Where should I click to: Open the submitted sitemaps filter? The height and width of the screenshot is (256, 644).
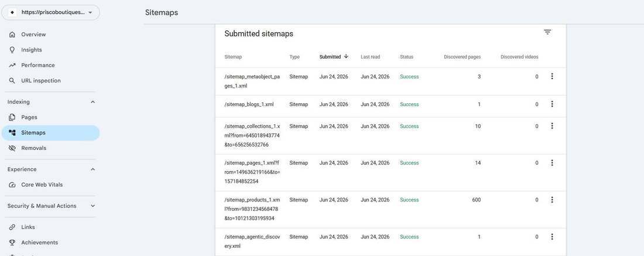(547, 32)
